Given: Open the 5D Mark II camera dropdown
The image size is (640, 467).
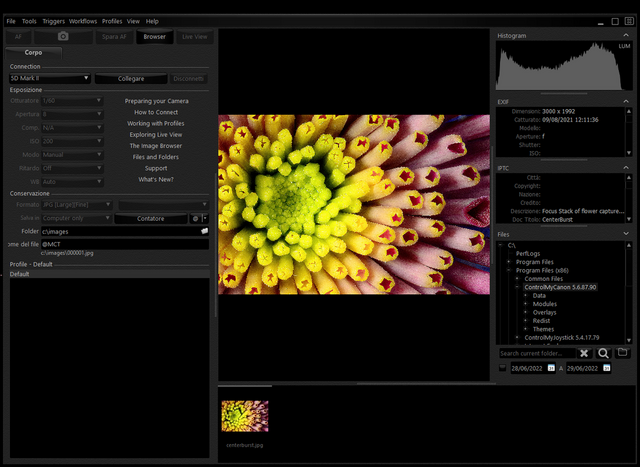Looking at the screenshot, I should point(49,78).
